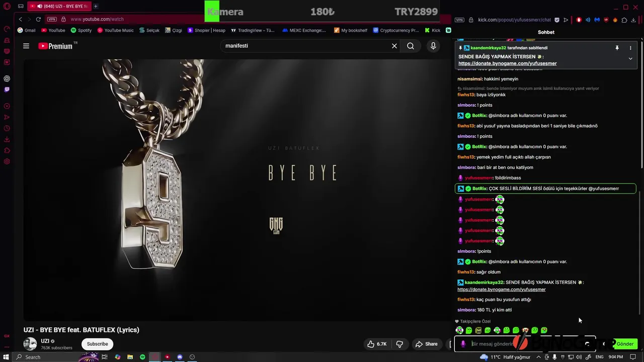Image resolution: width=644 pixels, height=362 pixels.
Task: Open sidebar extensions cube icon
Action: [7, 150]
